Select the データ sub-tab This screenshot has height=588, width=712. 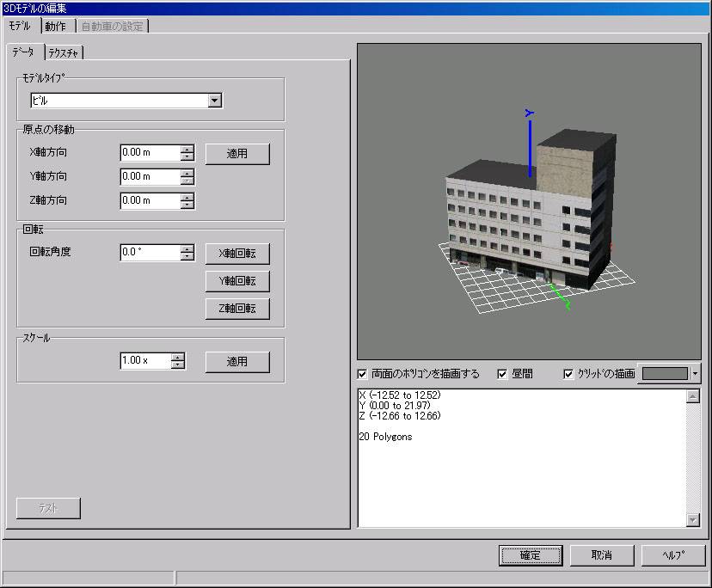click(x=24, y=52)
